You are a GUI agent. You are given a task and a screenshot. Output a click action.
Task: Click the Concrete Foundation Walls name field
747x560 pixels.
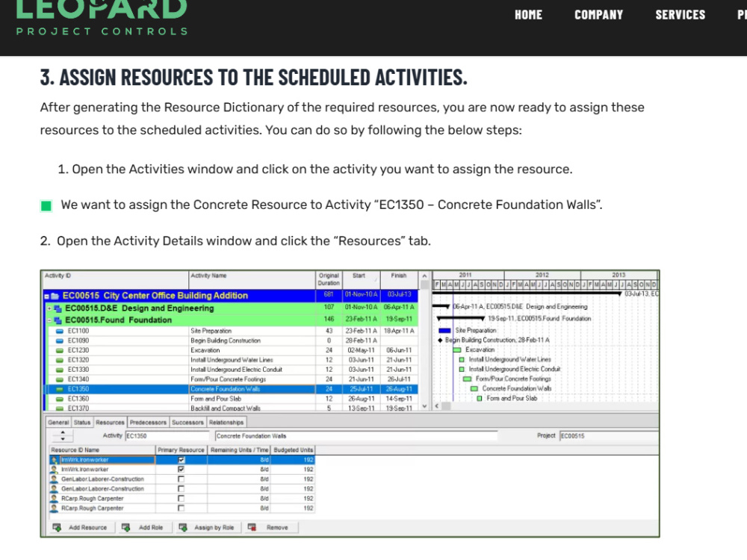pos(356,436)
